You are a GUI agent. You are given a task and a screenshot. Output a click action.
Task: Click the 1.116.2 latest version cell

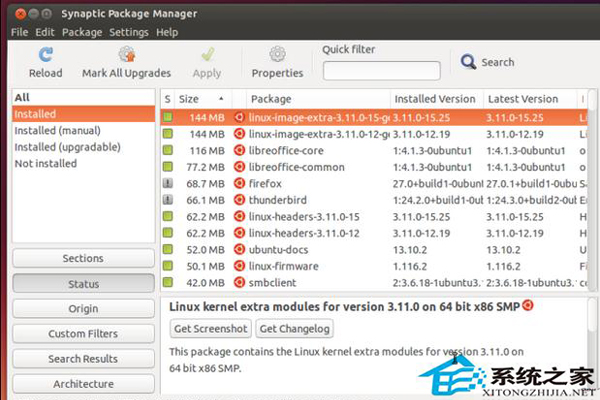click(504, 266)
